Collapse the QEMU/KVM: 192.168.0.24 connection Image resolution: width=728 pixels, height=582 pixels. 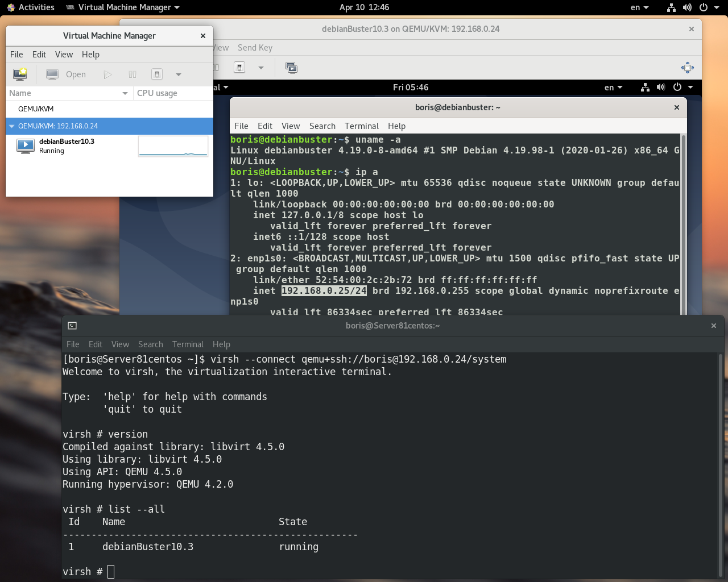tap(11, 126)
